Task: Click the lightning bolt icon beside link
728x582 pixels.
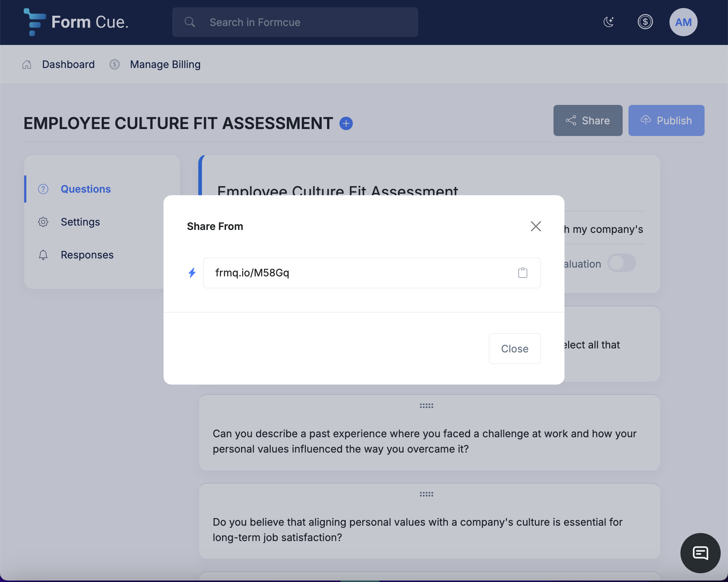Action: 192,273
